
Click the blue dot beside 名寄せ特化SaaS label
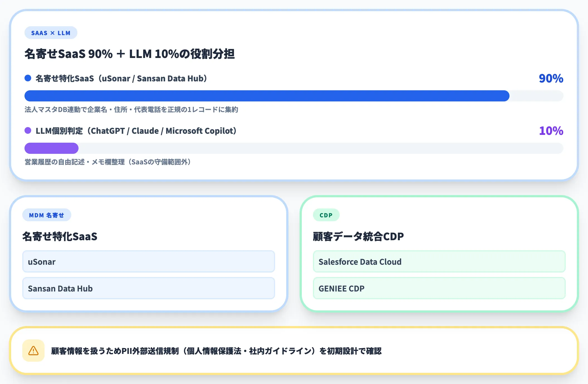(28, 78)
